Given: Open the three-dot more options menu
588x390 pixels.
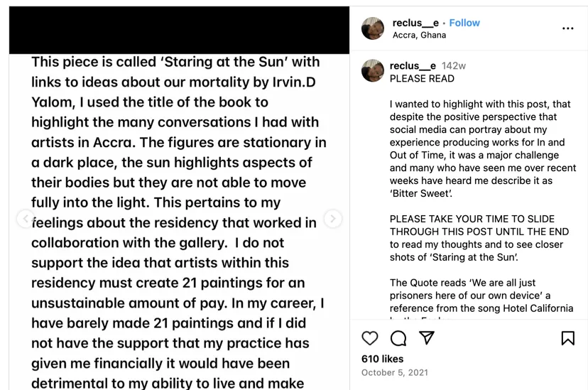Looking at the screenshot, I should pyautogui.click(x=567, y=28).
